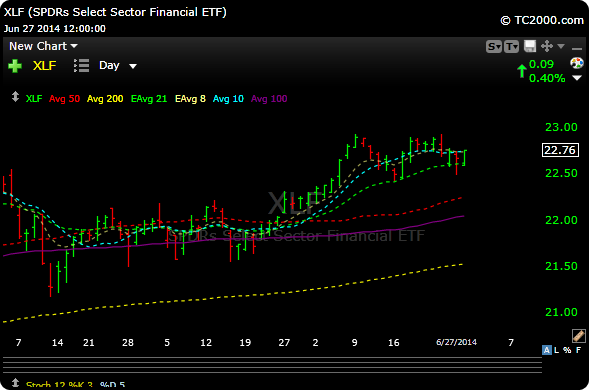Select F scale mode button
Image resolution: width=589 pixels, height=390 pixels.
coord(578,350)
